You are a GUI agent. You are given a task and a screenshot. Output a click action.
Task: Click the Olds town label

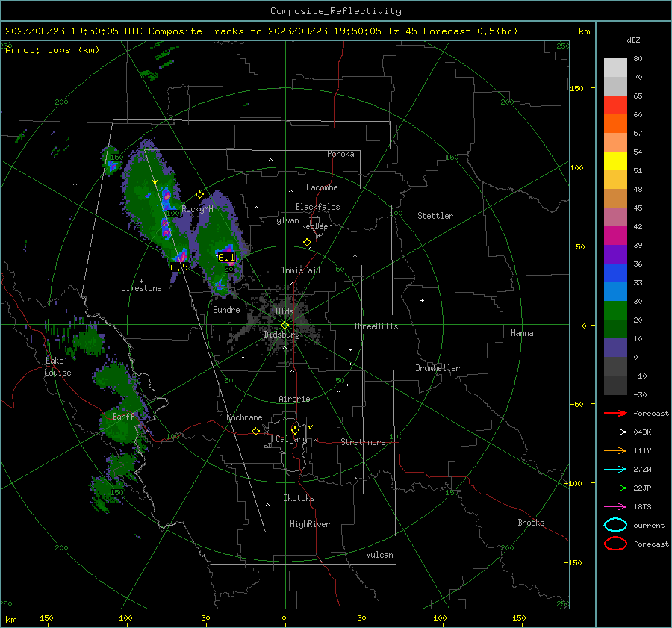pos(284,311)
